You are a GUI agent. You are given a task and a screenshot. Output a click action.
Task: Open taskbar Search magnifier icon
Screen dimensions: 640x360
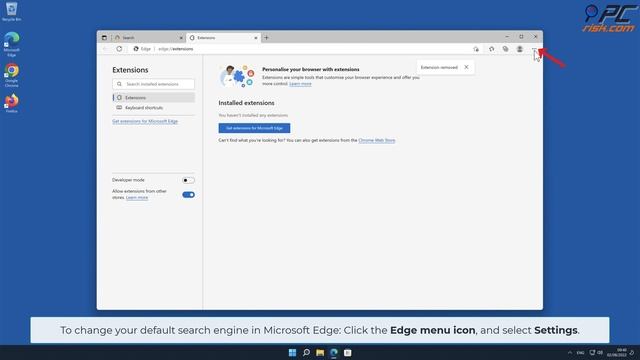pyautogui.click(x=306, y=353)
